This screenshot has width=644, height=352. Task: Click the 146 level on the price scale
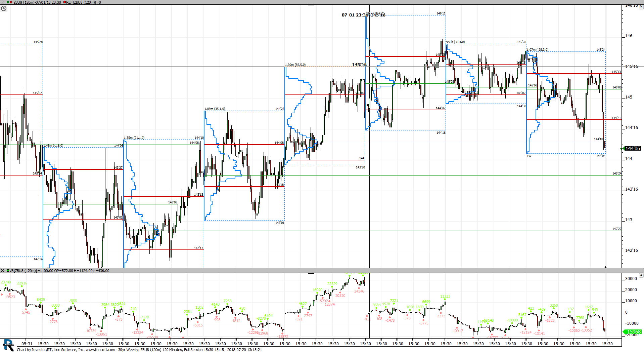click(x=629, y=36)
